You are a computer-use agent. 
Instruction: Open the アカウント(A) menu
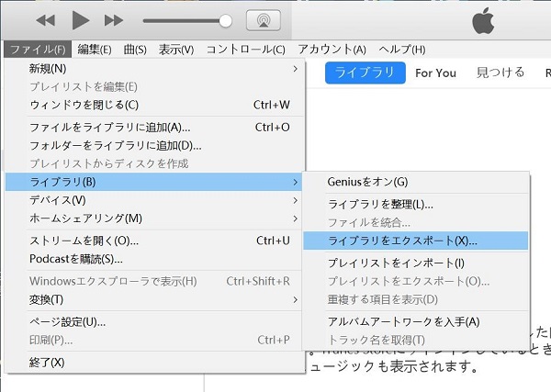pyautogui.click(x=332, y=50)
